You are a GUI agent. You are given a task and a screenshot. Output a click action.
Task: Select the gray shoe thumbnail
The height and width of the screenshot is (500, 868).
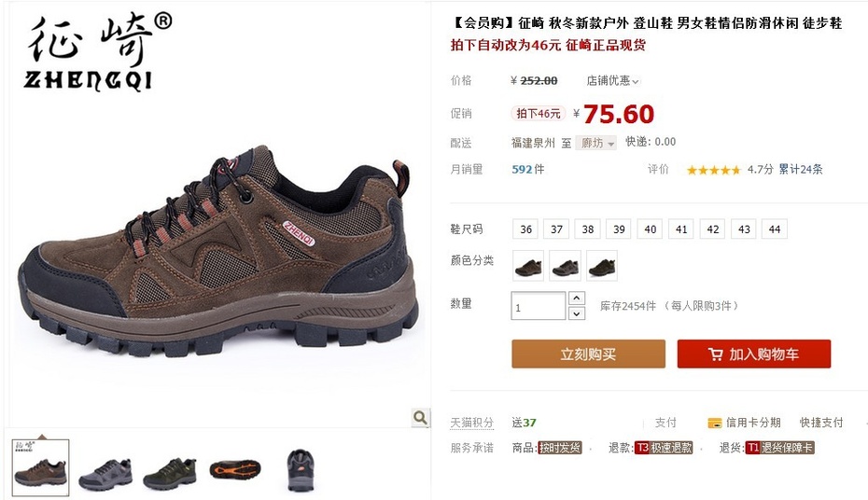pos(105,474)
